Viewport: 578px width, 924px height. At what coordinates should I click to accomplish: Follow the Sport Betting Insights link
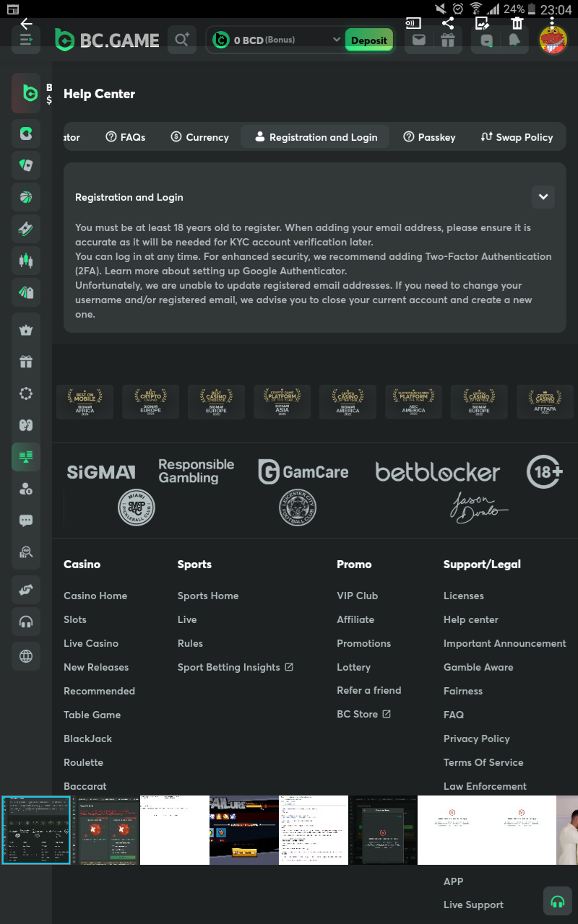click(235, 667)
